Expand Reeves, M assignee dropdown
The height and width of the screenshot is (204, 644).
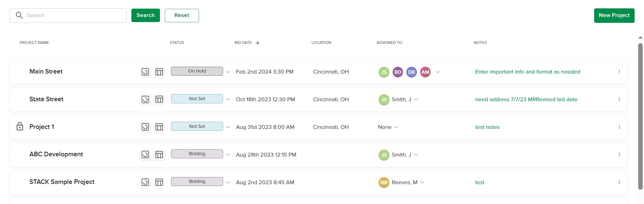(422, 182)
